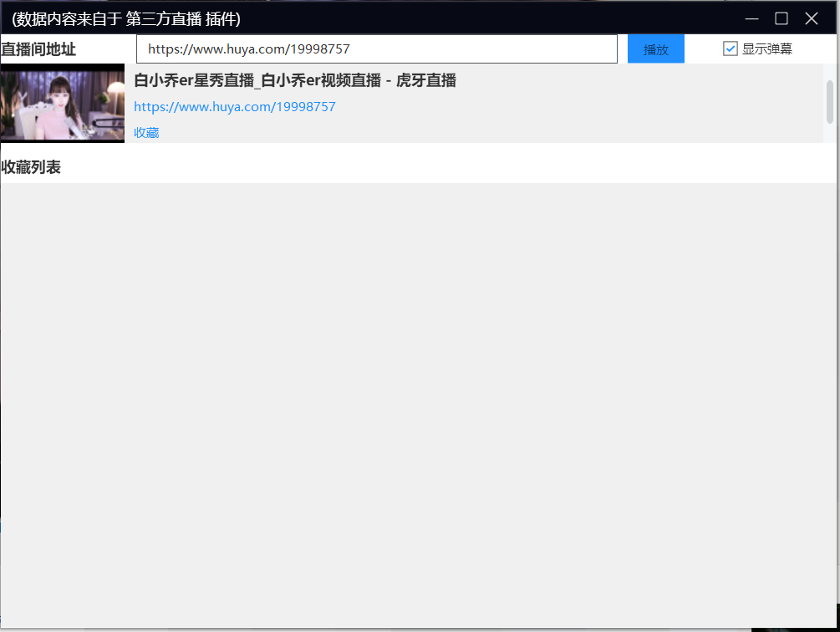Click the 收藏列表 favorites list header
The image size is (840, 632).
[32, 166]
